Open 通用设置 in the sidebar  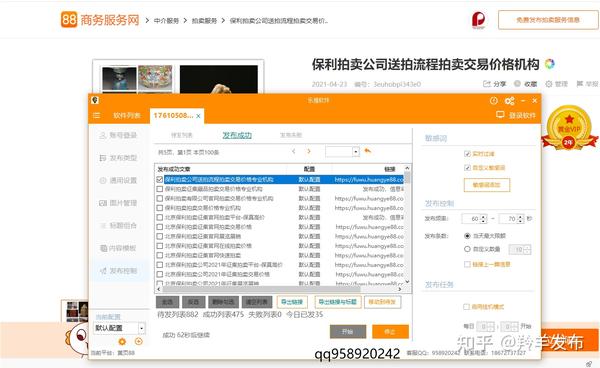(118, 181)
